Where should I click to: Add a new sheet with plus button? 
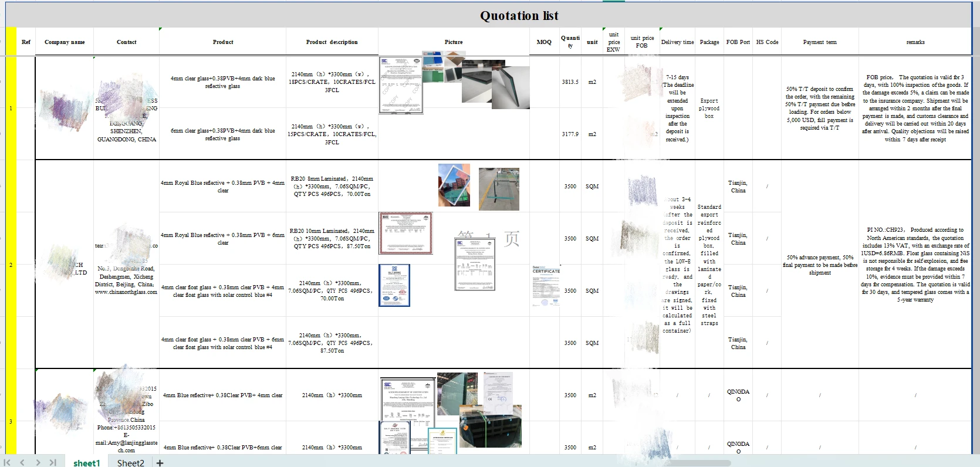click(160, 463)
